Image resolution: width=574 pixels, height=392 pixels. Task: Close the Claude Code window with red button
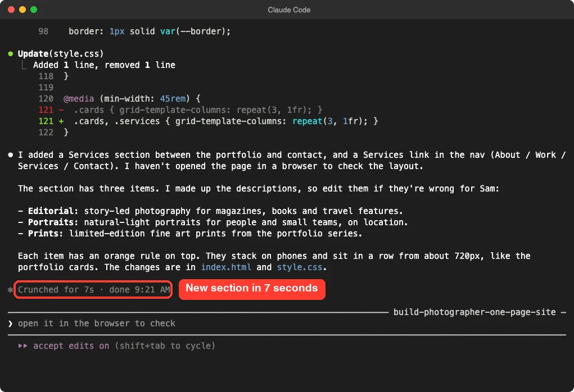point(11,10)
